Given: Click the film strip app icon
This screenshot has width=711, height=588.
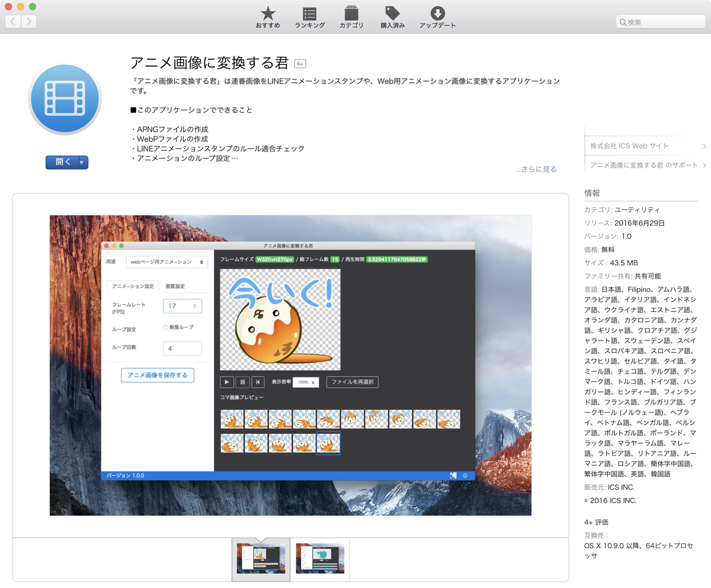Looking at the screenshot, I should 65,98.
